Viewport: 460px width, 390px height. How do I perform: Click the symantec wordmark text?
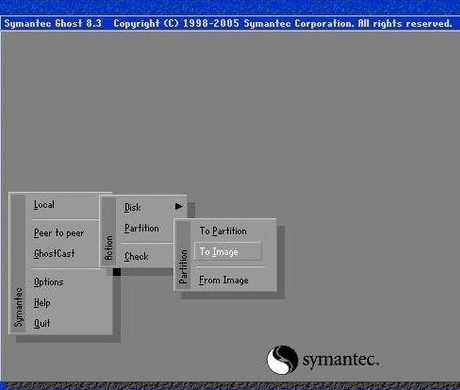coord(341,359)
